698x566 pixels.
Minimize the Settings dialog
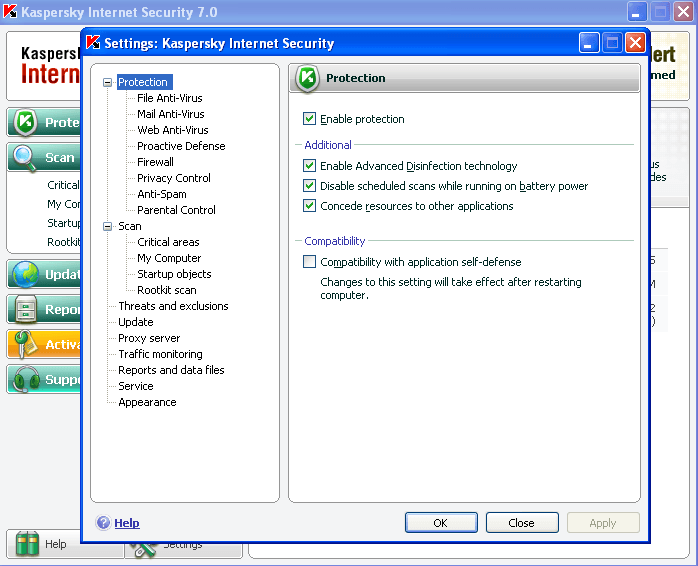pyautogui.click(x=589, y=43)
